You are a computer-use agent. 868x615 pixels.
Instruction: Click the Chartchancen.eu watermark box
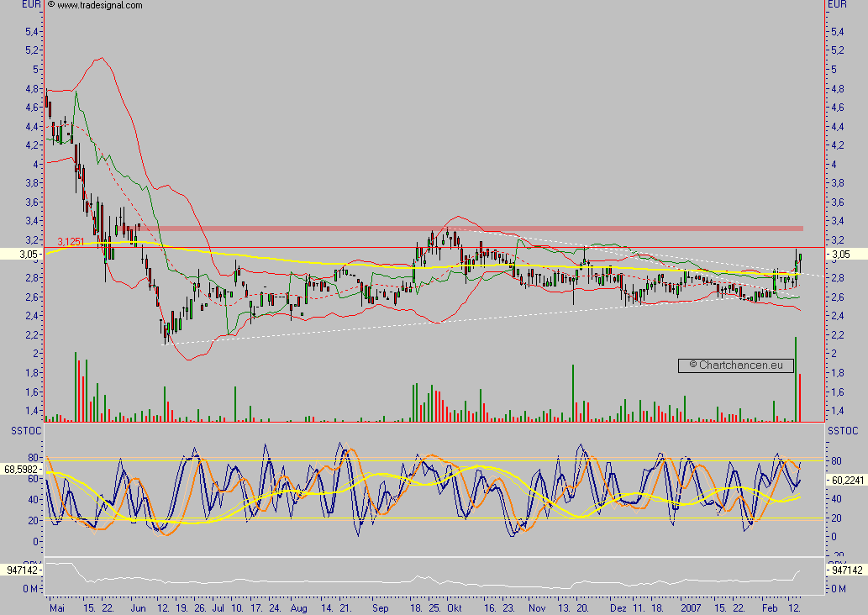coord(736,365)
